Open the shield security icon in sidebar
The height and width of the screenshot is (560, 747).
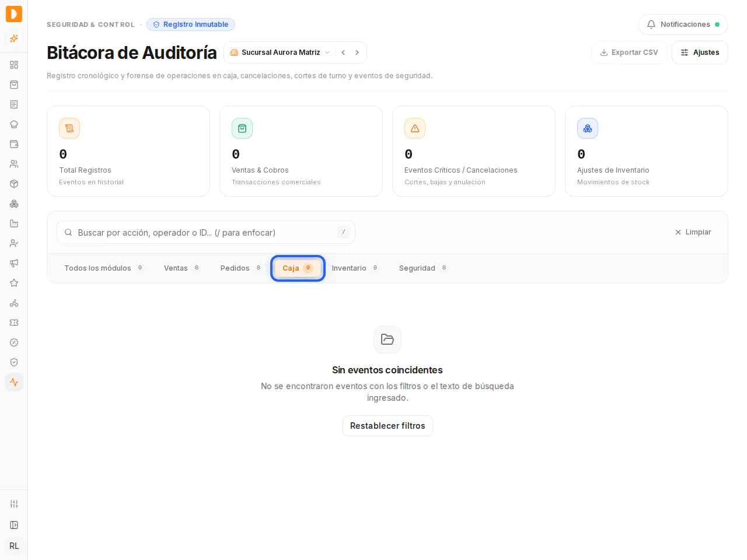pos(14,362)
